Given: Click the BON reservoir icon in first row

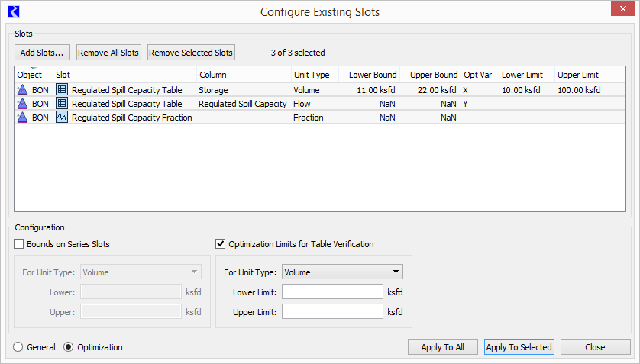Looking at the screenshot, I should (22, 90).
